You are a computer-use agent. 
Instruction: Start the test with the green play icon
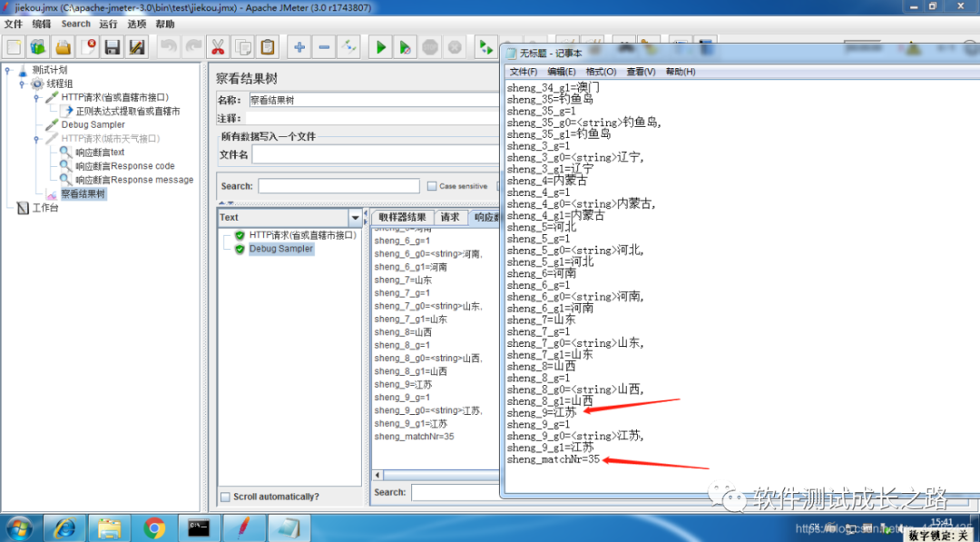pyautogui.click(x=380, y=47)
